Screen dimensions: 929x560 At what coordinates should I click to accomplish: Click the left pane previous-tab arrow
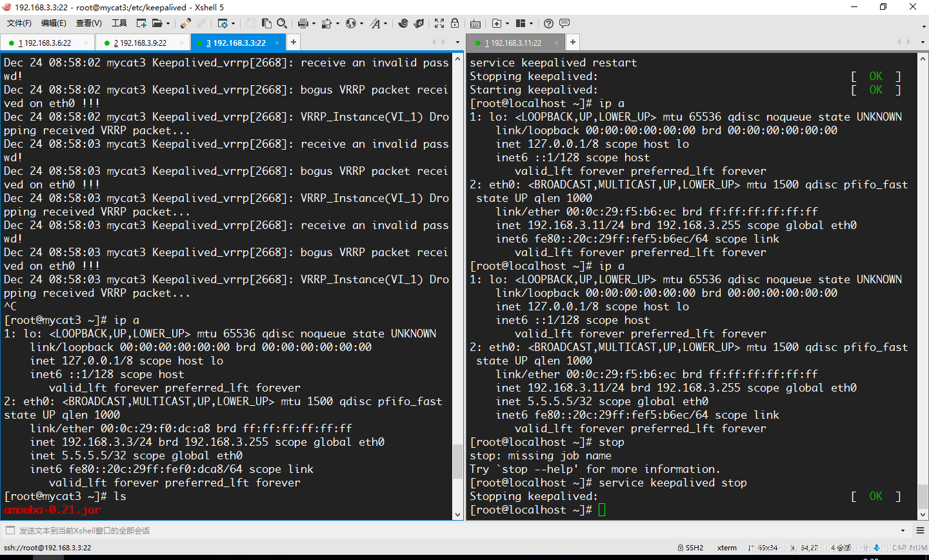434,42
